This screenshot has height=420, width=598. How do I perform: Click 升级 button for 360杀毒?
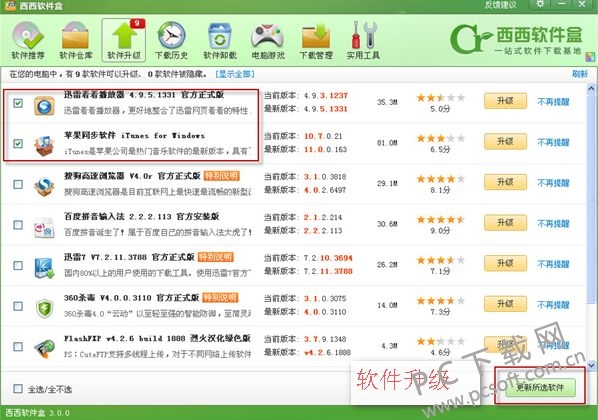point(505,304)
